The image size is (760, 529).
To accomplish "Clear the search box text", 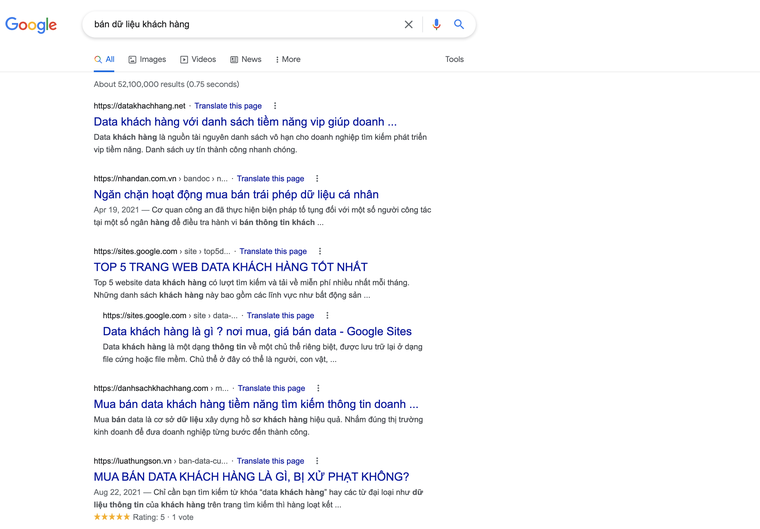I will 408,24.
